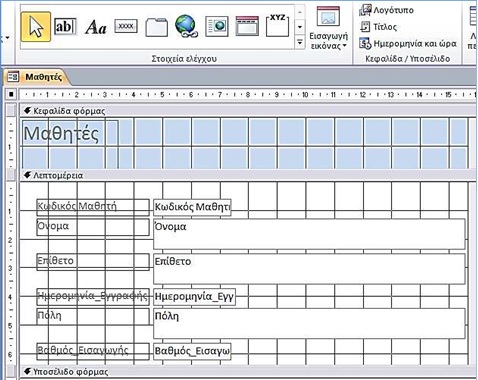This screenshot has height=380, width=478.
Task: Expand the controls gallery more arrow
Action: [x=300, y=42]
